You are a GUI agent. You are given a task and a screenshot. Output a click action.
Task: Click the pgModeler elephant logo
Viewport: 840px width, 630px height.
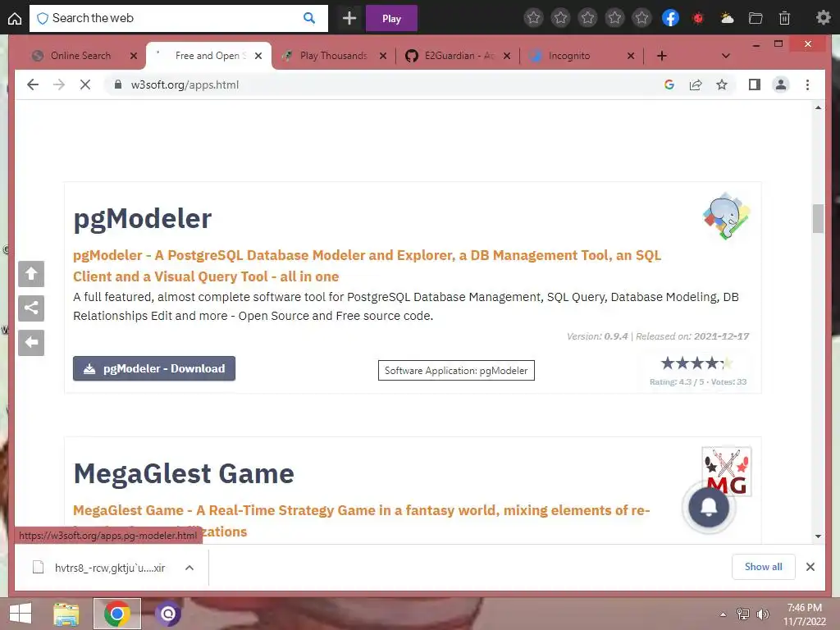tap(727, 216)
